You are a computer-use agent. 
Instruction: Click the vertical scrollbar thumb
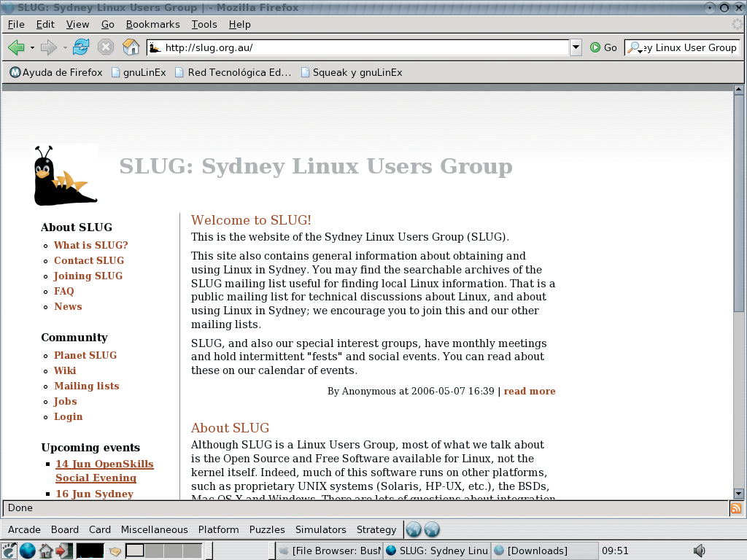click(738, 203)
